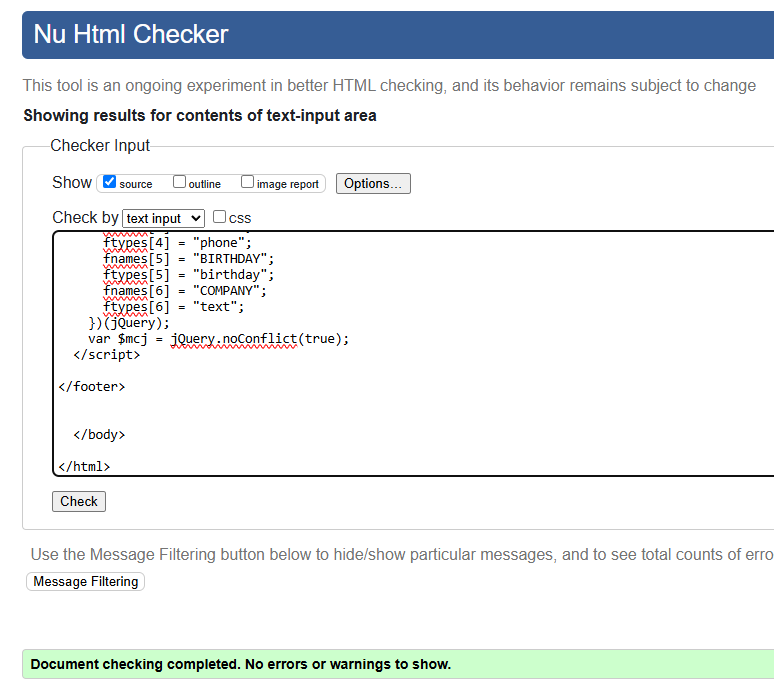Enable the image report checkbox

tap(247, 182)
